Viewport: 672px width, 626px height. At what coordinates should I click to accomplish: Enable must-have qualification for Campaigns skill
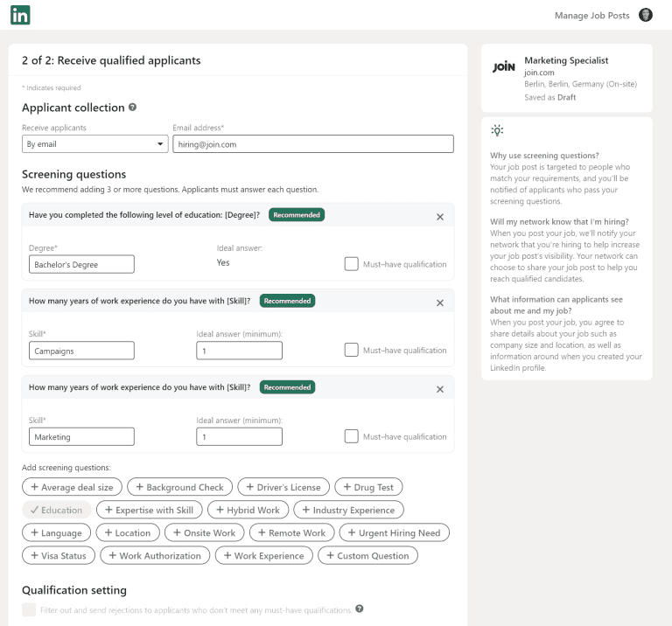tap(351, 350)
